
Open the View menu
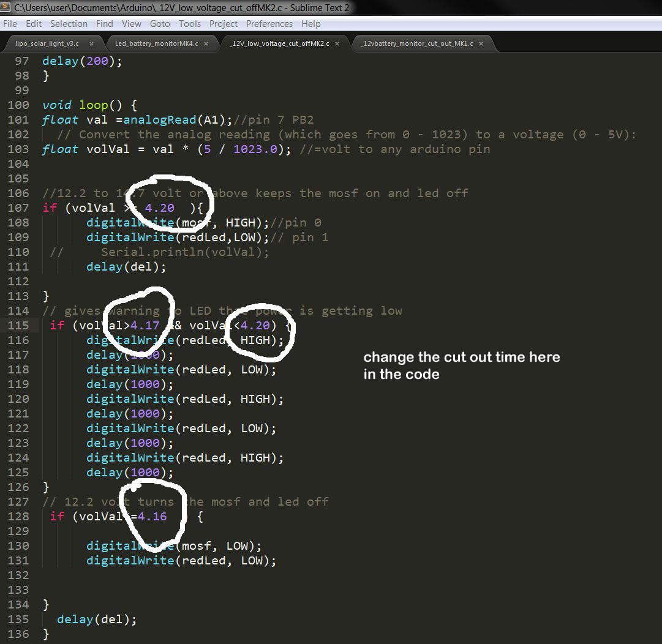pos(131,24)
